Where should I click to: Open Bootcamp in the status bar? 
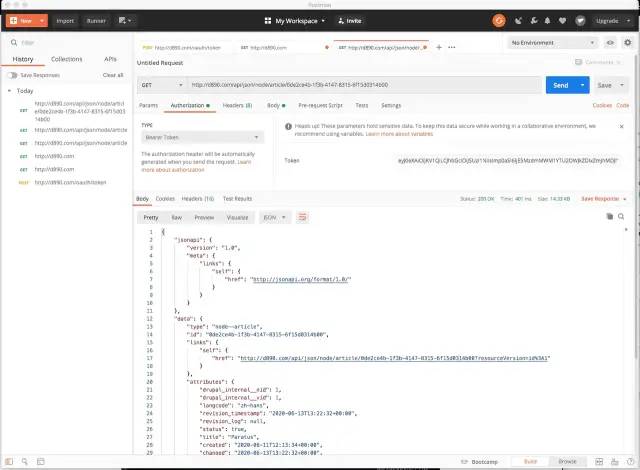click(480, 462)
